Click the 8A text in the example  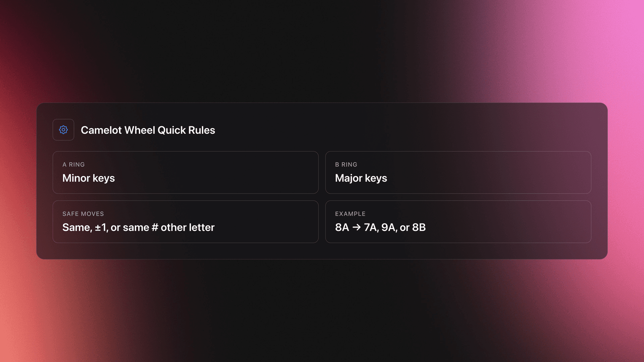pos(342,227)
